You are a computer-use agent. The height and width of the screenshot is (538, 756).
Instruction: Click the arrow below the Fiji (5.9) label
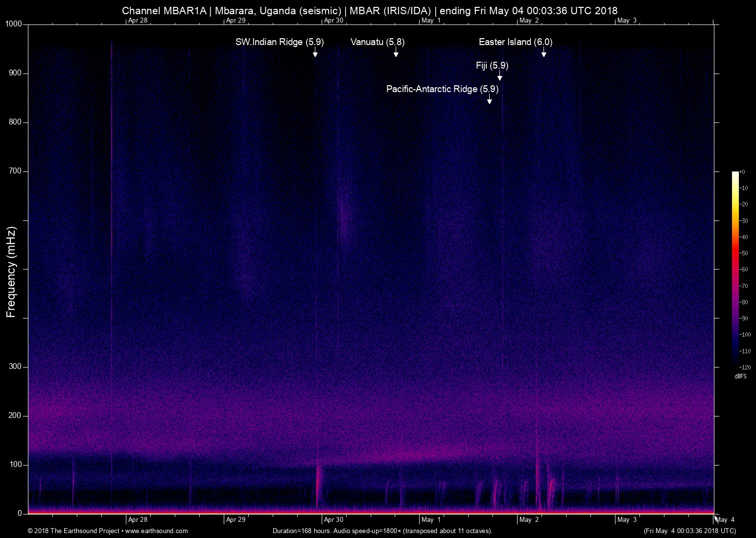pos(499,76)
